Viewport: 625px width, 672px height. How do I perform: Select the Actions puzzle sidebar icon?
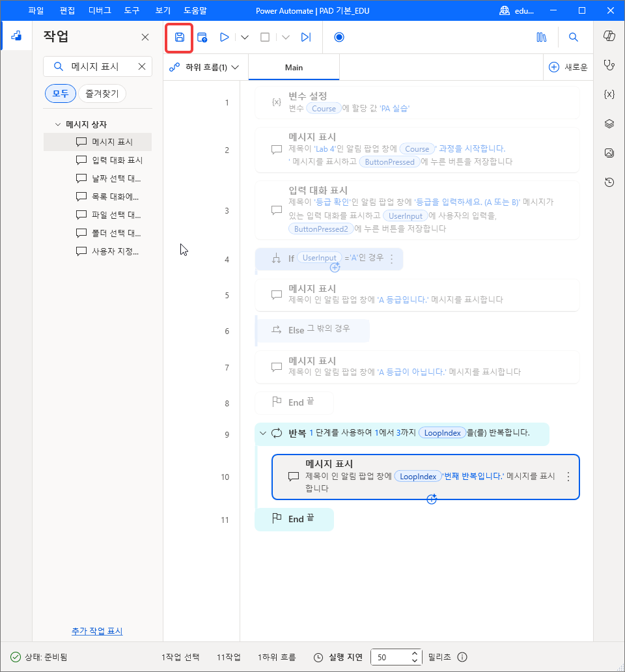click(x=16, y=36)
